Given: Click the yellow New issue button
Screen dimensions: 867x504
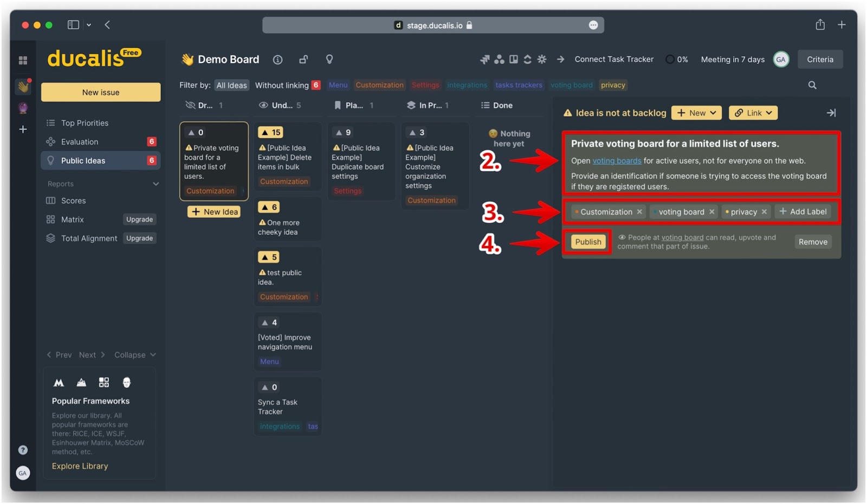Looking at the screenshot, I should (x=101, y=92).
